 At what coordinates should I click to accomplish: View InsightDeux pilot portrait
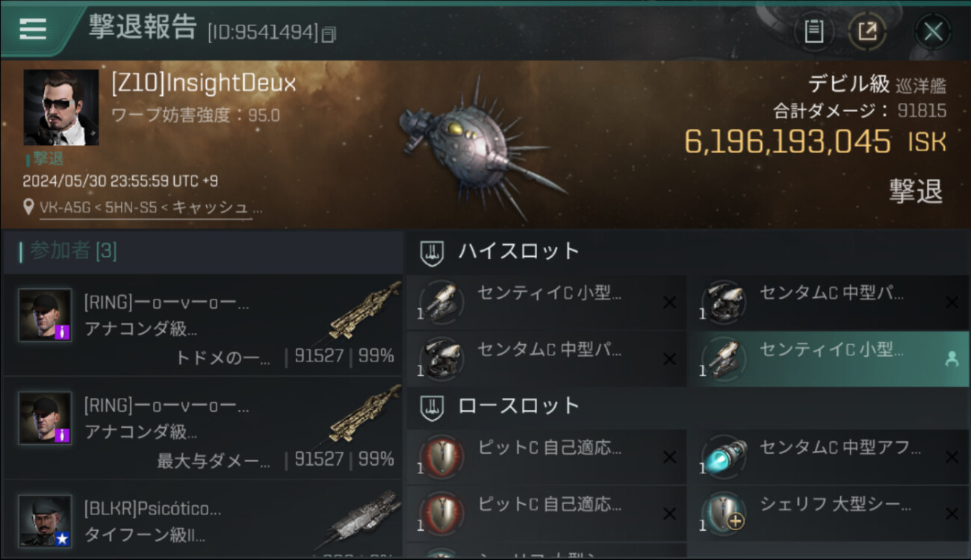tap(61, 108)
